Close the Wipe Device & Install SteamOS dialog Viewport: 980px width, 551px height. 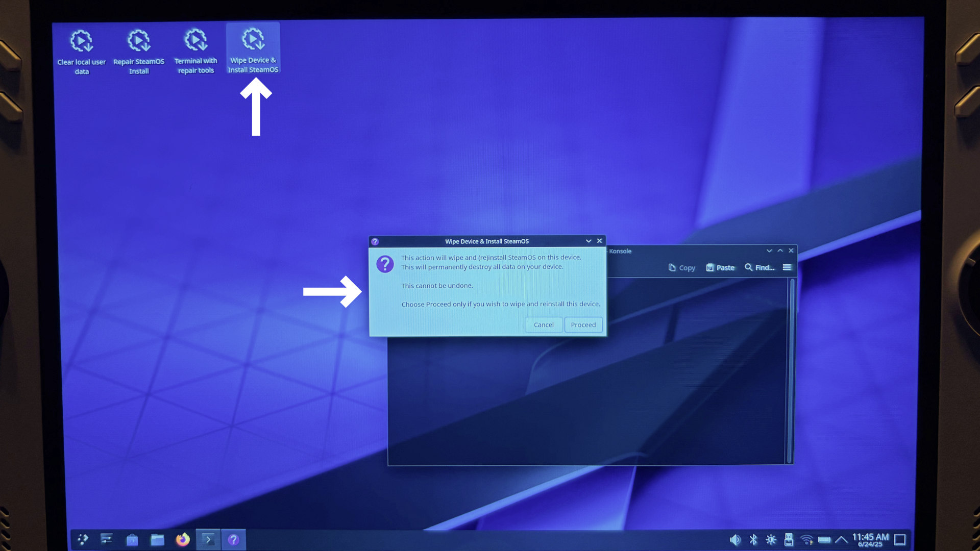coord(600,241)
